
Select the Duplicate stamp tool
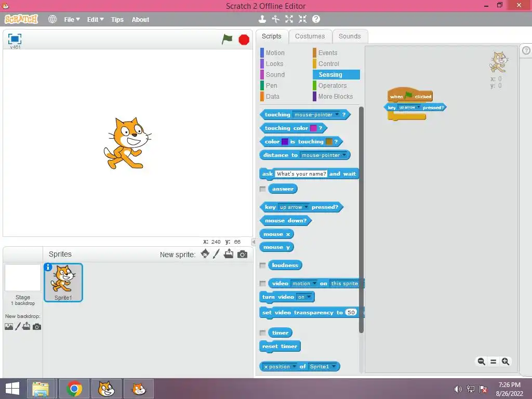pos(262,19)
